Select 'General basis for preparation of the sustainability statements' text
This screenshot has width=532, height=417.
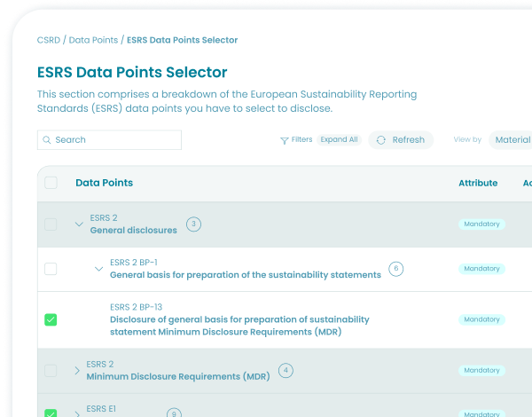(x=246, y=275)
